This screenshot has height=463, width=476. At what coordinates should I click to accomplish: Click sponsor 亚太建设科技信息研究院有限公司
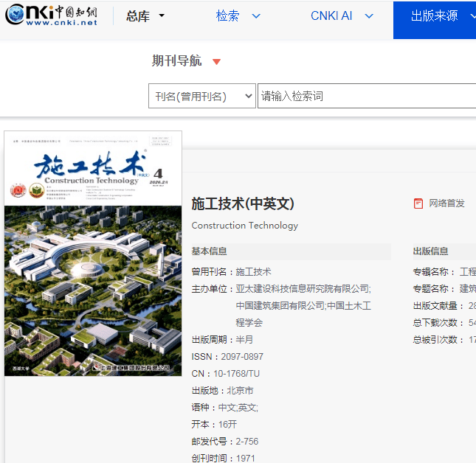pyautogui.click(x=303, y=289)
